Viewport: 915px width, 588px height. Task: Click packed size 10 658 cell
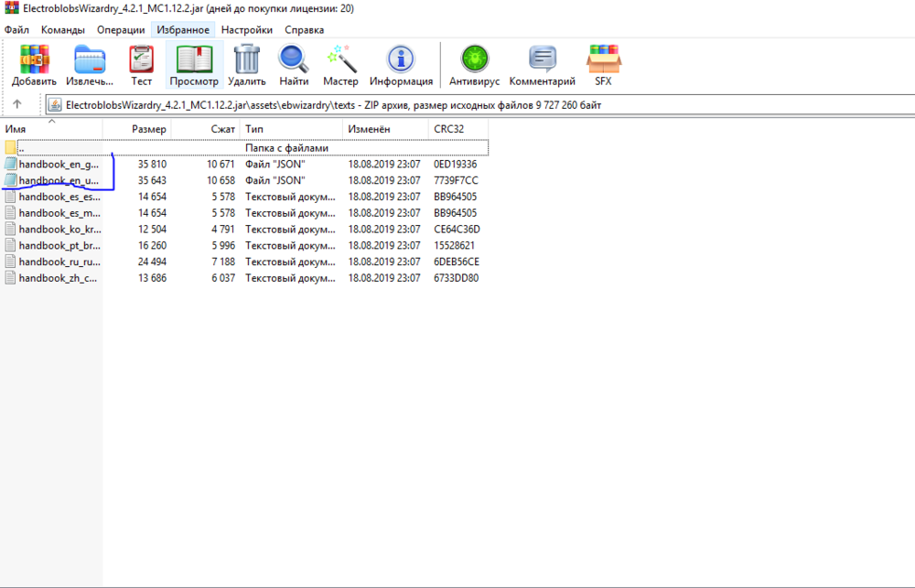click(221, 180)
